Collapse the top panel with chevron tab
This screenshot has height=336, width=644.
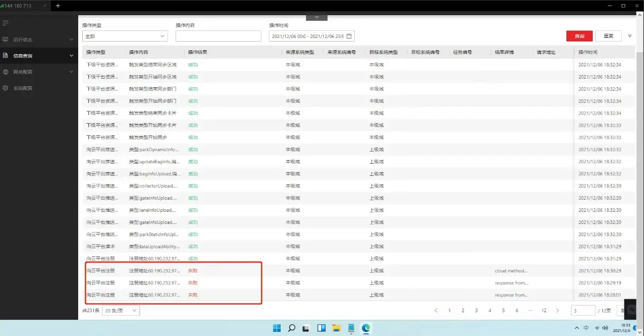(x=317, y=17)
